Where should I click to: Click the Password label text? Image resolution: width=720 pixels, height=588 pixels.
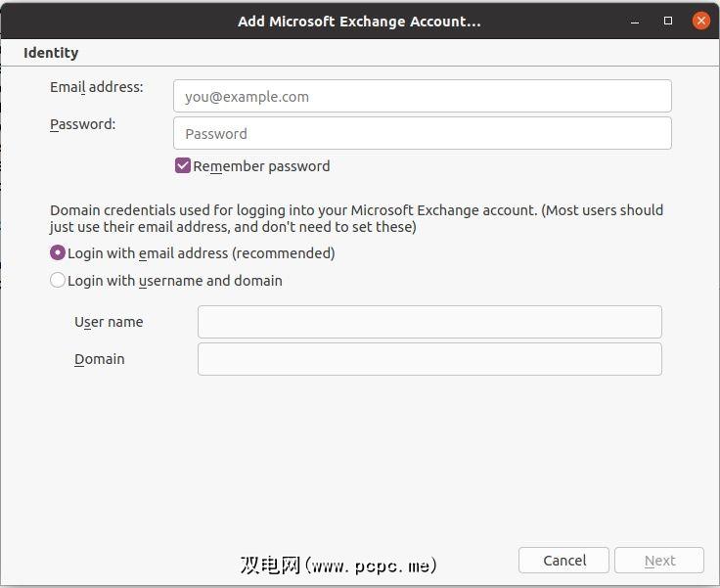pyautogui.click(x=82, y=124)
